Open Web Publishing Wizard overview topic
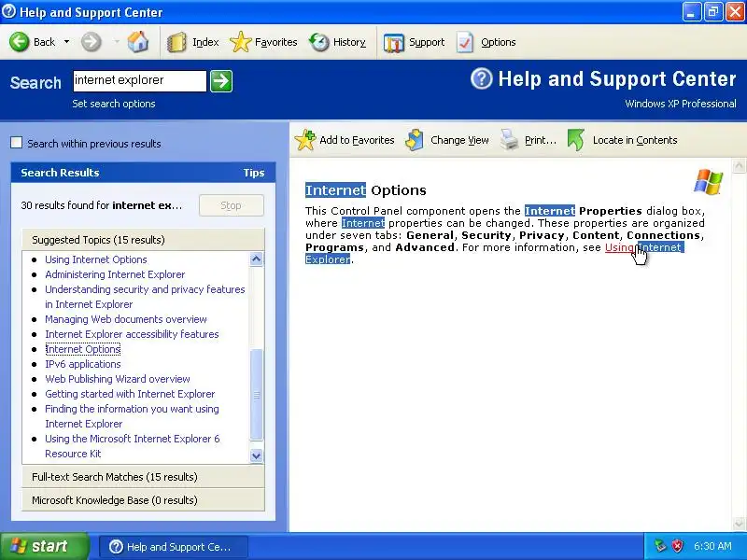The height and width of the screenshot is (560, 747). 118,379
